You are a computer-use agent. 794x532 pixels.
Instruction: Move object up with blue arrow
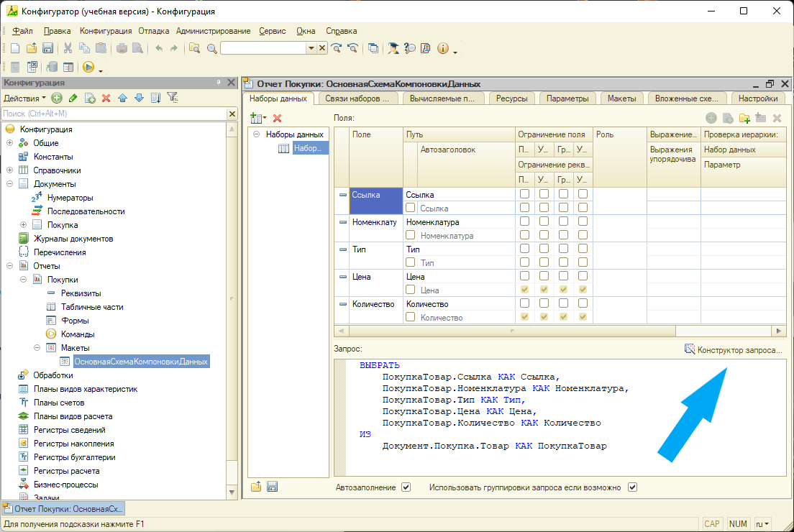pyautogui.click(x=122, y=98)
